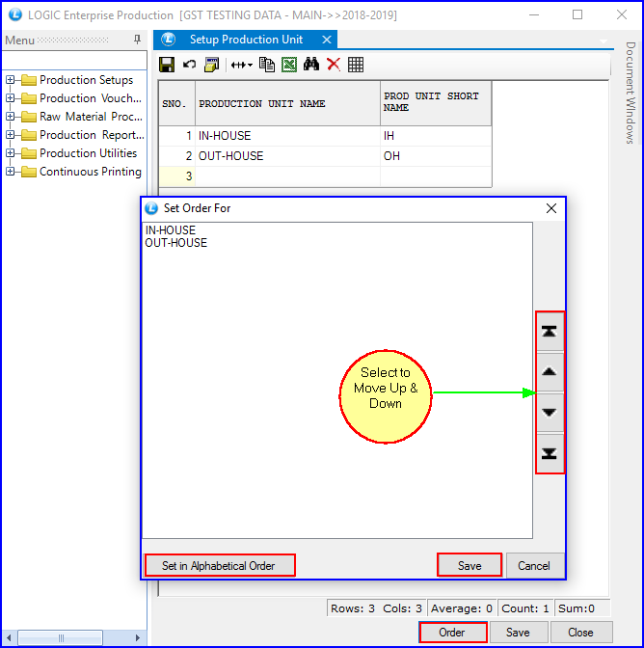Close the Setup Production Unit tab
Viewport: 644px width, 648px height.
pyautogui.click(x=327, y=40)
